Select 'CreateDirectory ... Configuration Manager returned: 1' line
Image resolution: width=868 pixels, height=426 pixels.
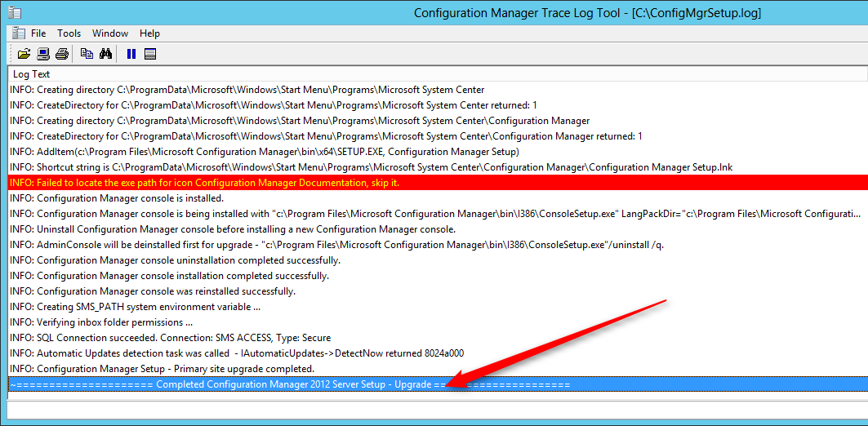[x=438, y=136]
